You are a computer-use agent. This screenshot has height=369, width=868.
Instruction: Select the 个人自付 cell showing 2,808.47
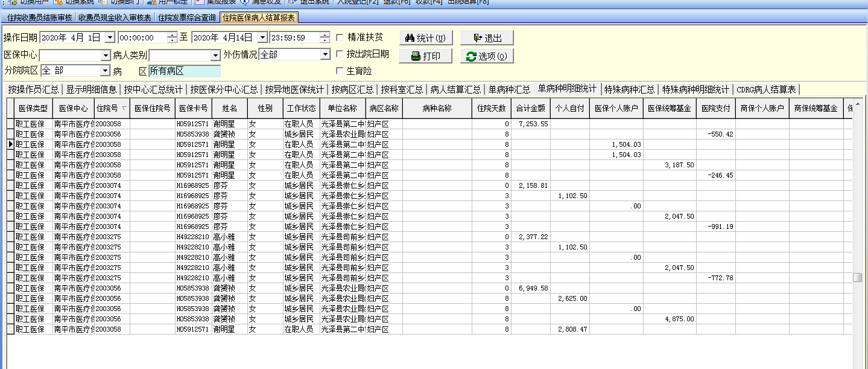pyautogui.click(x=570, y=329)
